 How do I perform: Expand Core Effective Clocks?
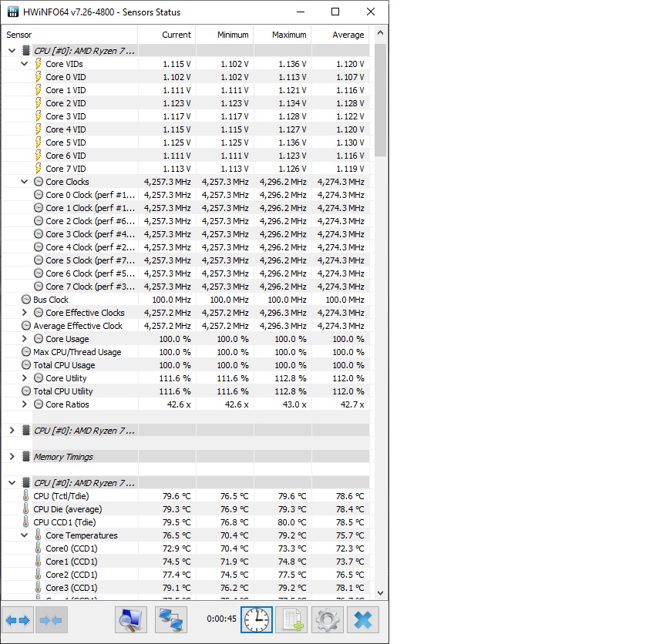pyautogui.click(x=24, y=313)
